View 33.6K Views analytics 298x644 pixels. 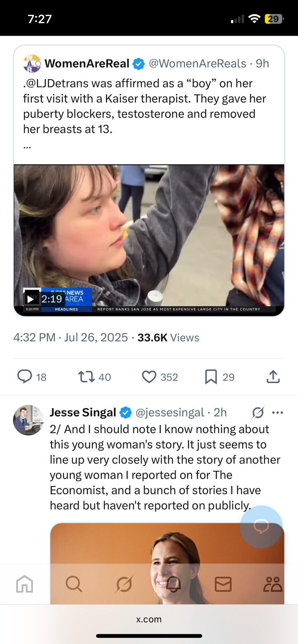pyautogui.click(x=168, y=337)
